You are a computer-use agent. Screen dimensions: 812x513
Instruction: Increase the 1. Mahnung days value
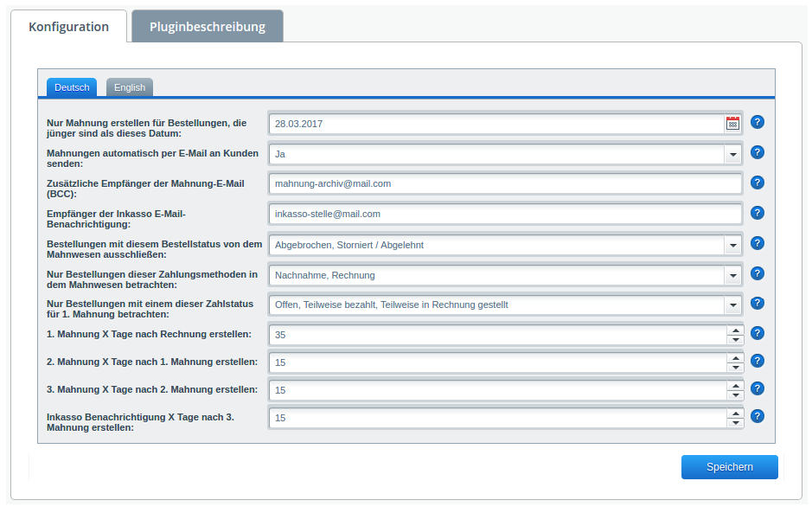735,330
